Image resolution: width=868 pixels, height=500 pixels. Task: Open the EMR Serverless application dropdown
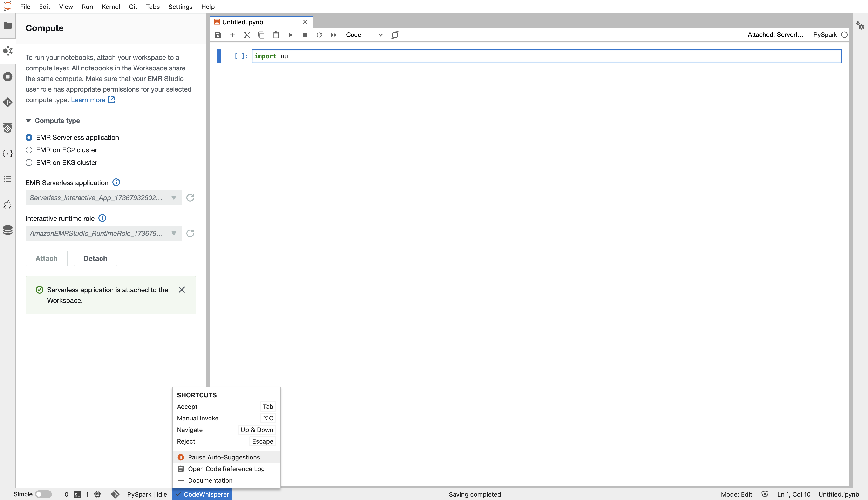(103, 198)
